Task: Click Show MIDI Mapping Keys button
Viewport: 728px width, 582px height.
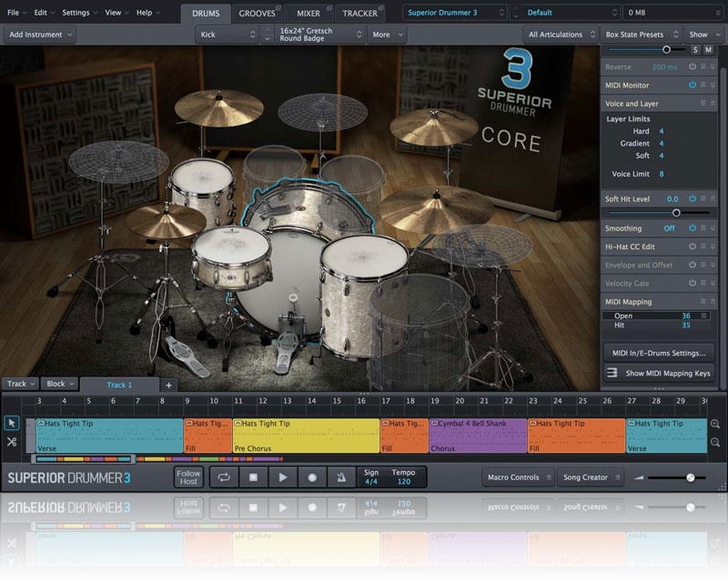Action: [659, 373]
